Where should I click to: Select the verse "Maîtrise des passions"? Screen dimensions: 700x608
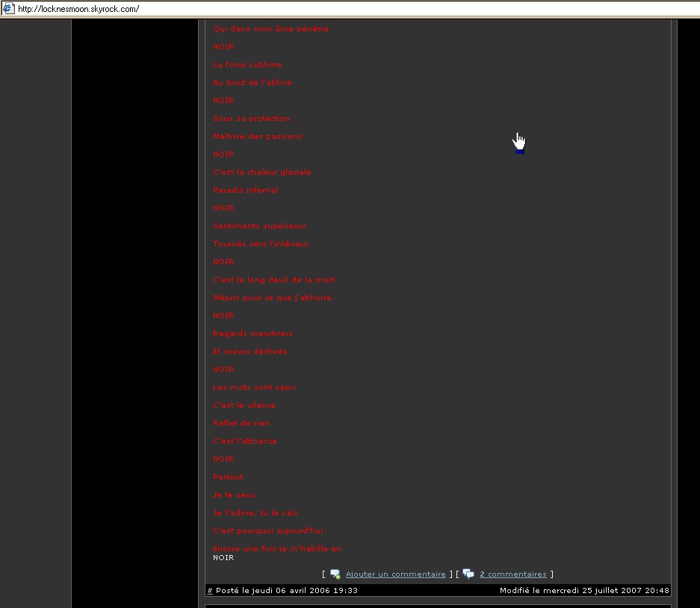tap(257, 136)
